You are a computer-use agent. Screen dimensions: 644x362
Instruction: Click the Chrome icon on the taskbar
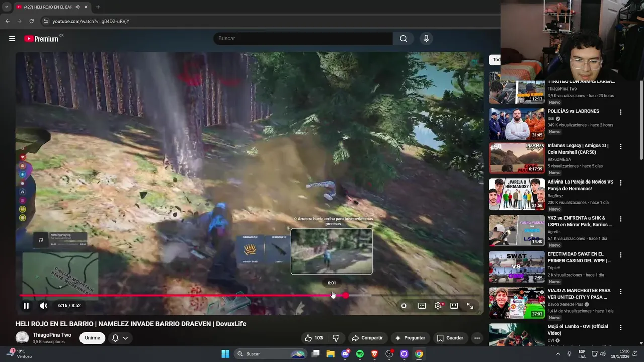419,354
